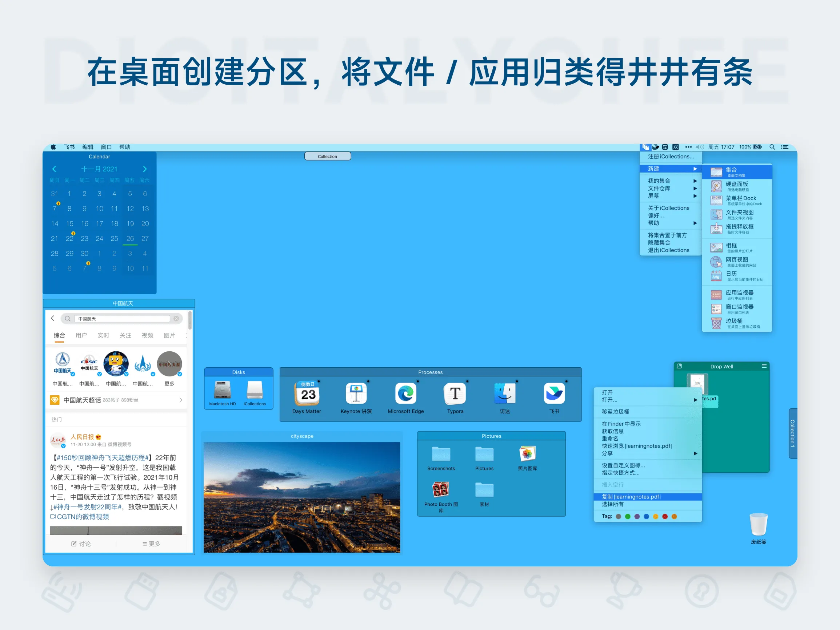Open the Microsoft Edge icon in Processes
Image resolution: width=840 pixels, height=630 pixels.
[405, 393]
